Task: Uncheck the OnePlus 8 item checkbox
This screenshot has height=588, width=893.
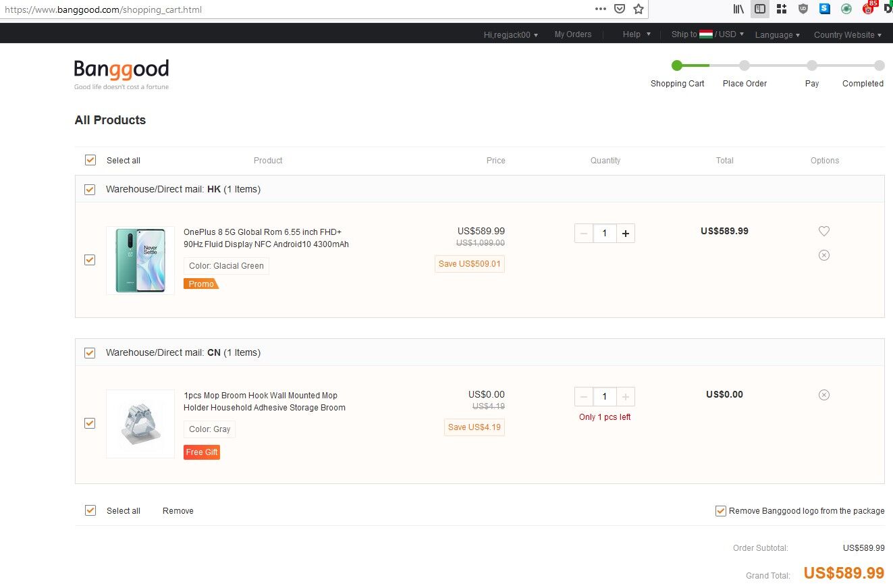Action: (x=90, y=260)
